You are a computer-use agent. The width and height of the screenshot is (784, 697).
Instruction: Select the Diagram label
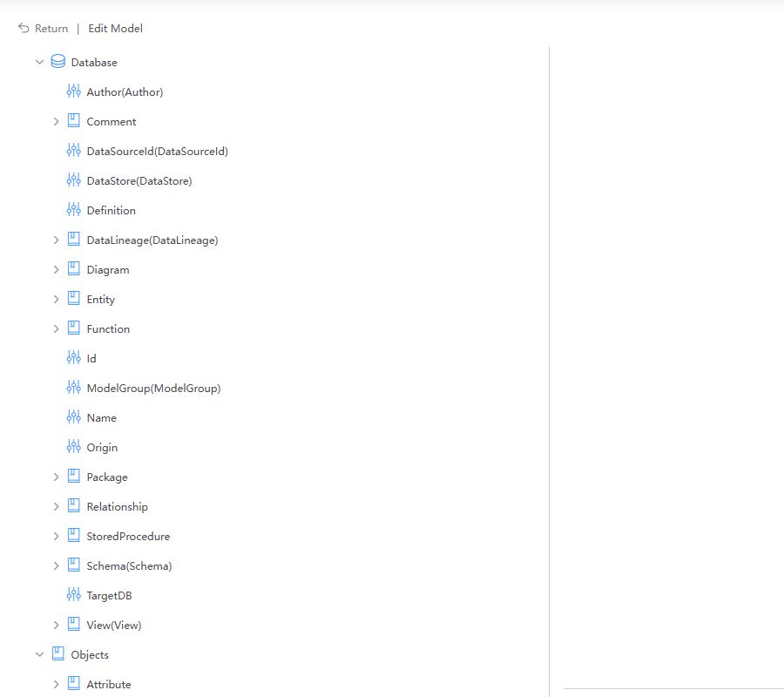tap(107, 270)
